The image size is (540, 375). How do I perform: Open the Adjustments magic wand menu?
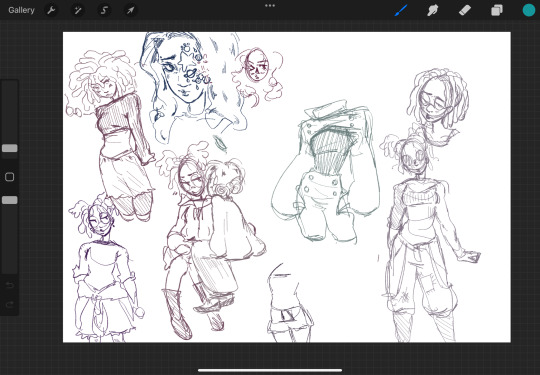coord(77,10)
